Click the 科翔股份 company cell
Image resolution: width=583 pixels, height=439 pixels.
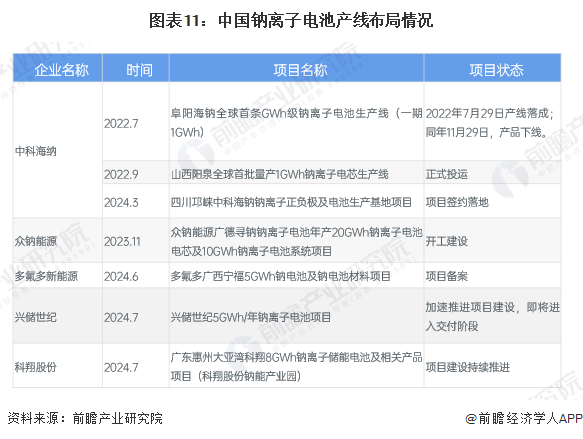(58, 366)
